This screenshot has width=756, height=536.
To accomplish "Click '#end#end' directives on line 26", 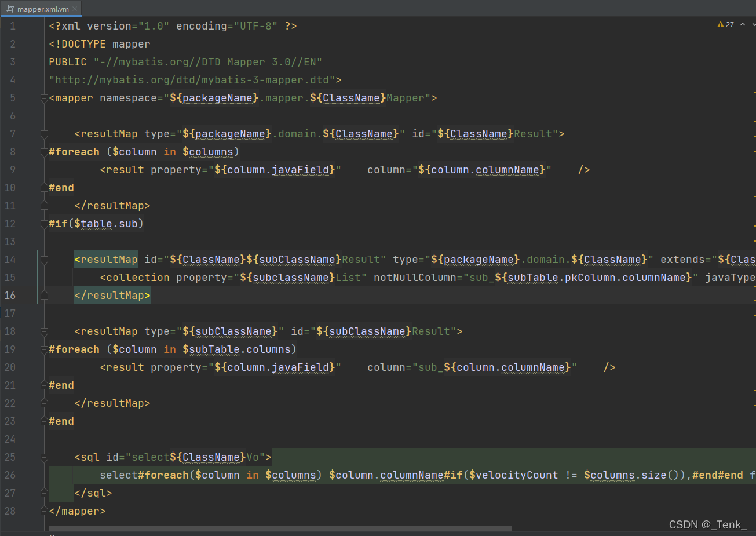I will click(717, 475).
